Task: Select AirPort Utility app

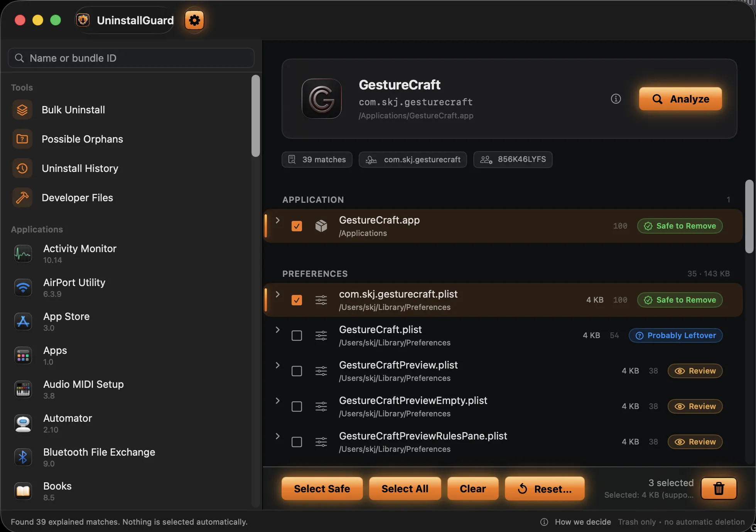Action: (131, 288)
